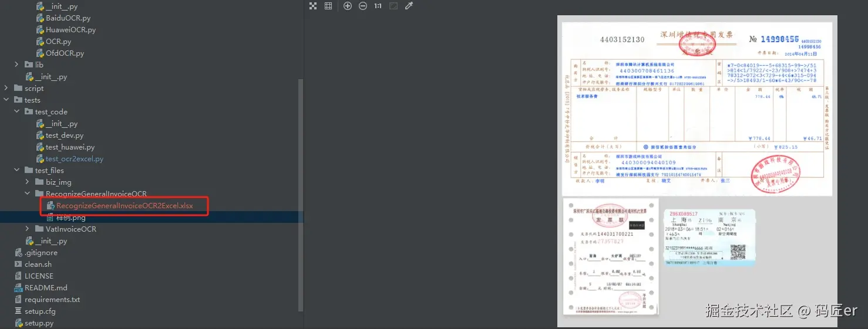Click the setup.py Python file icon
The image size is (868, 329).
19,323
